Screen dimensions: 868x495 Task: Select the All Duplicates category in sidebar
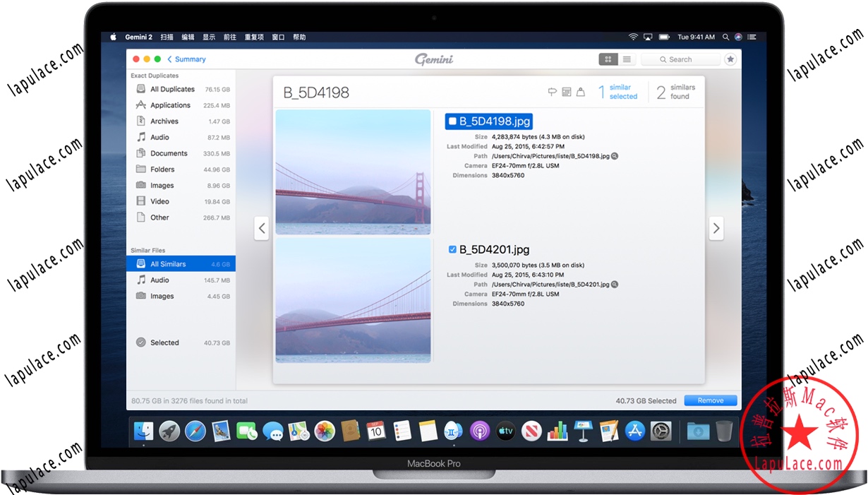coord(170,89)
